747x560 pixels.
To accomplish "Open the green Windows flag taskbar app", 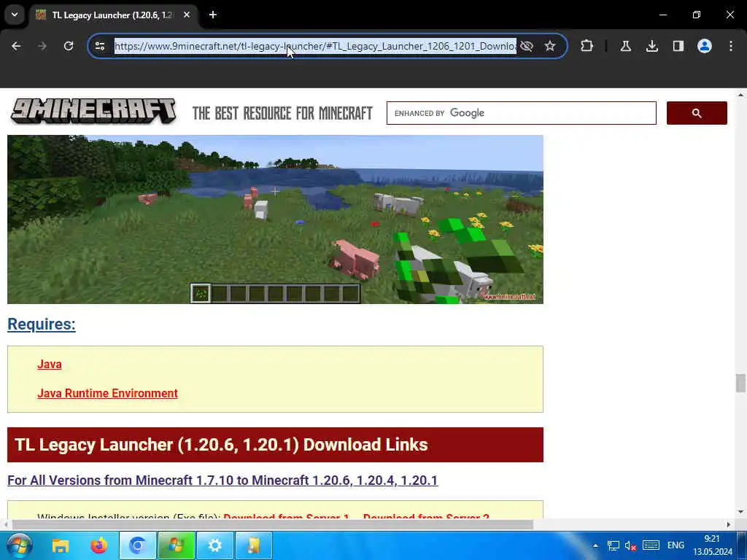I will point(177,545).
